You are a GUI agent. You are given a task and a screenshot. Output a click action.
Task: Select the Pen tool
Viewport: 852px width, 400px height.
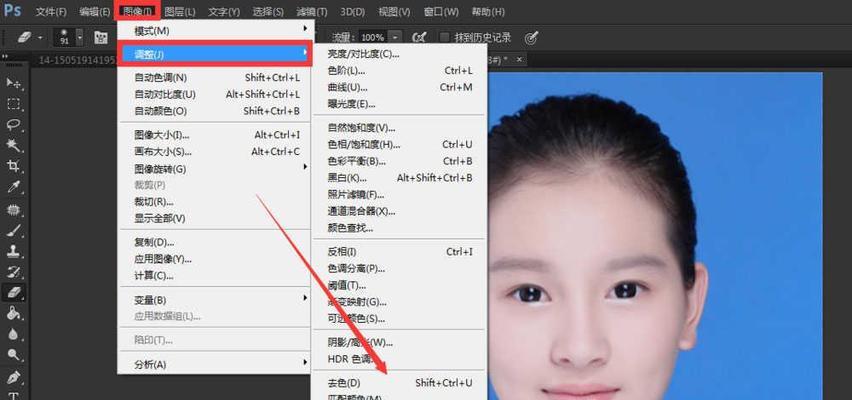[13, 376]
